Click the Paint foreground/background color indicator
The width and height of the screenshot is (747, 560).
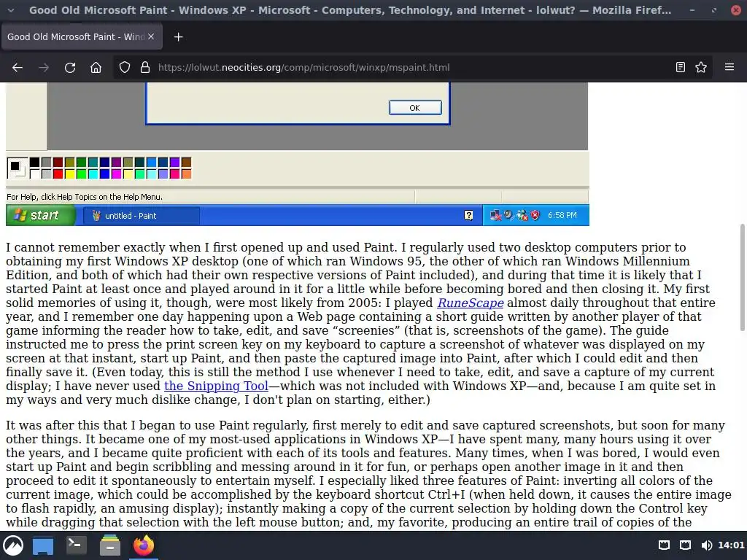click(x=18, y=168)
